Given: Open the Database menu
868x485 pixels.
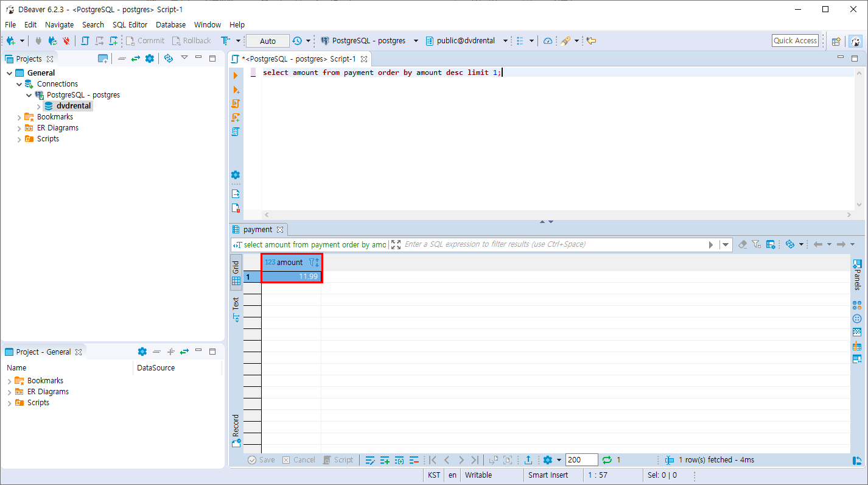Looking at the screenshot, I should [x=170, y=24].
